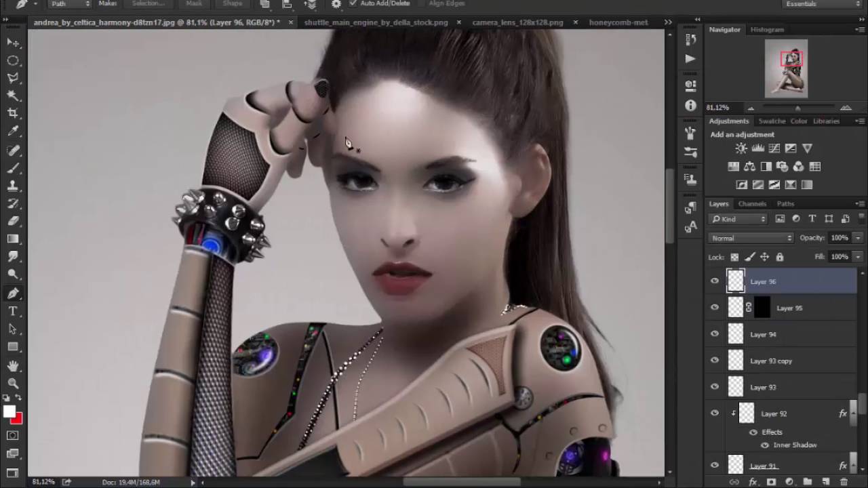
Task: Hide Layer 93 copy visibility eye
Action: pos(715,361)
